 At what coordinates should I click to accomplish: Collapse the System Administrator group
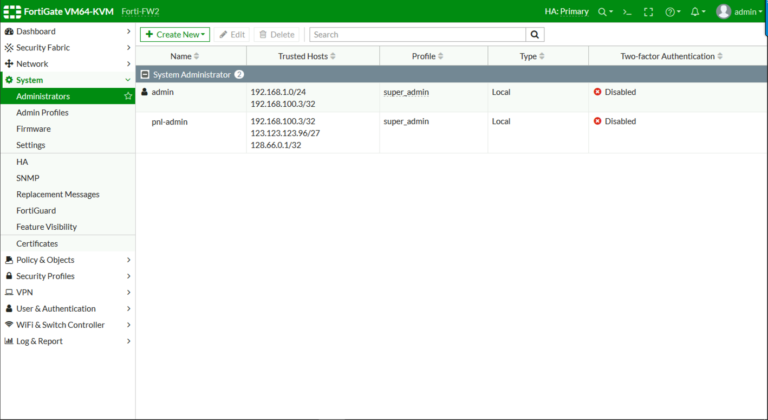(x=145, y=74)
